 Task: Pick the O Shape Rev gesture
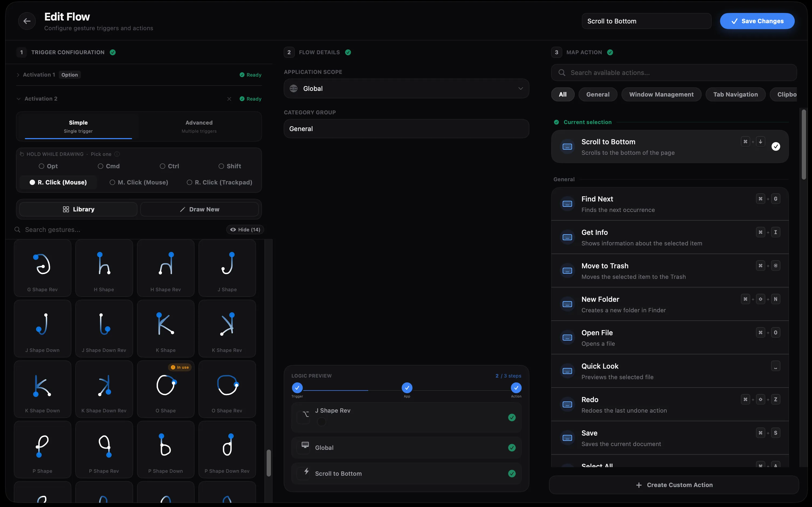click(x=227, y=389)
